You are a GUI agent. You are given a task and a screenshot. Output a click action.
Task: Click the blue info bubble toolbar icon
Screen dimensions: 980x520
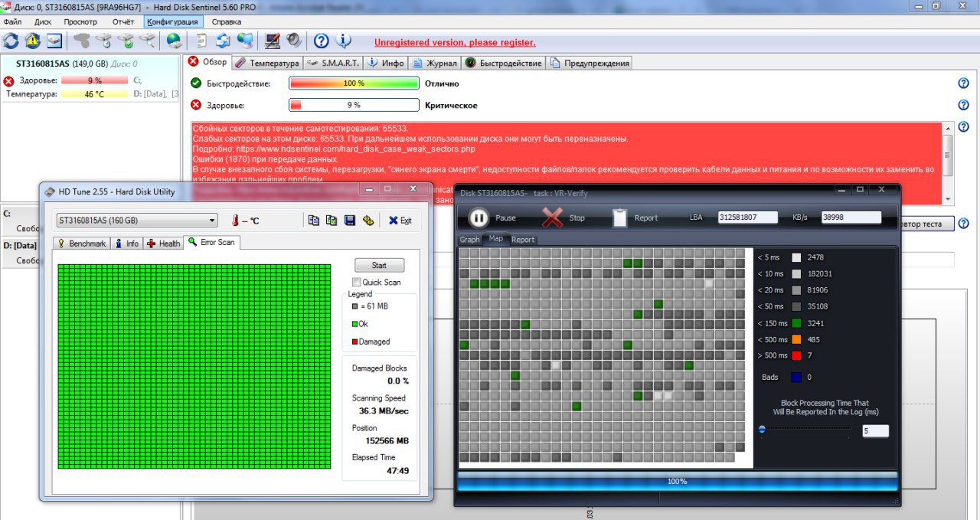[344, 41]
